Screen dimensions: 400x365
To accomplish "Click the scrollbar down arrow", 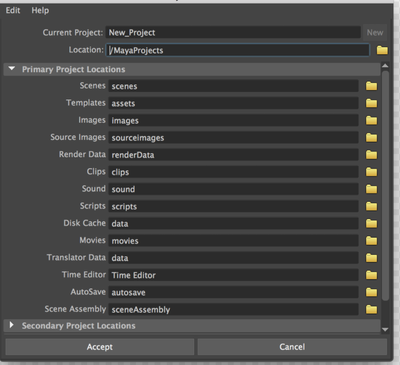I will click(x=385, y=329).
